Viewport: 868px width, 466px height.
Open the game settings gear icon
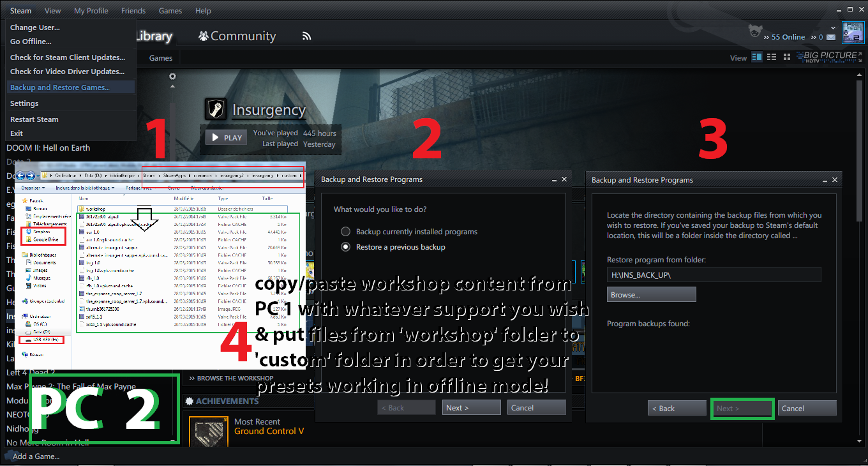172,77
